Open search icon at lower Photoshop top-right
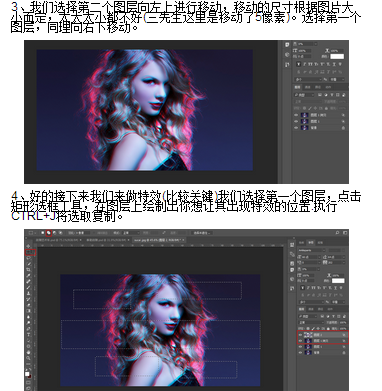The height and width of the screenshot is (391, 382). (x=337, y=233)
